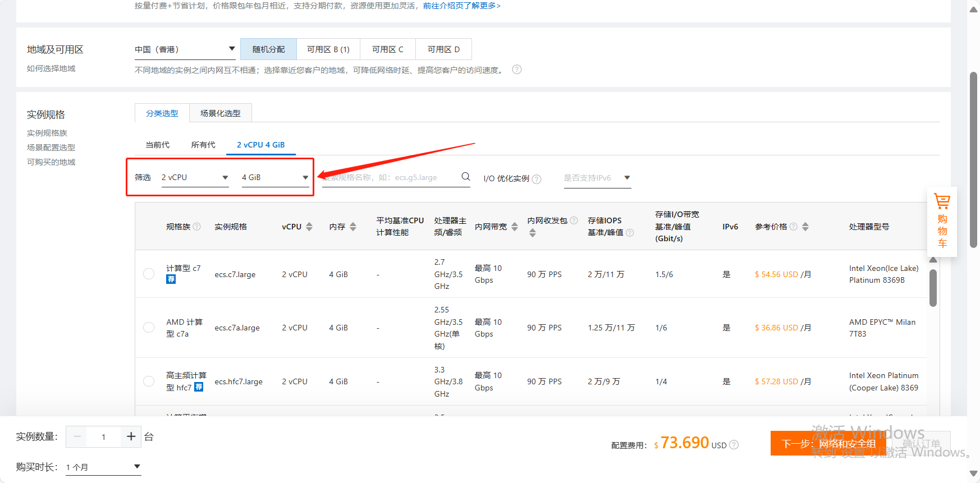
Task: Select the ecs.c7.large instance radio button
Action: coord(149,274)
